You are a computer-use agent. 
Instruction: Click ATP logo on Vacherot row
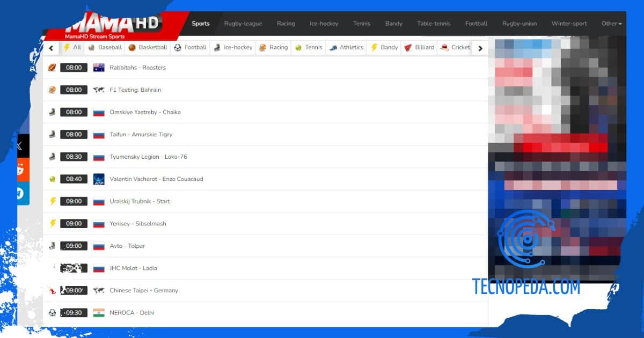(98, 179)
